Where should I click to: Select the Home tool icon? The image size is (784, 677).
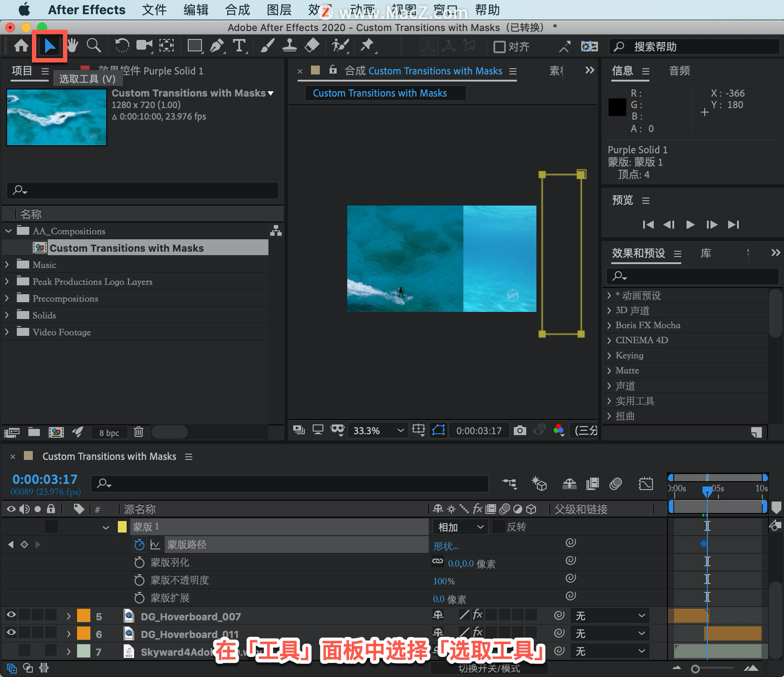21,45
